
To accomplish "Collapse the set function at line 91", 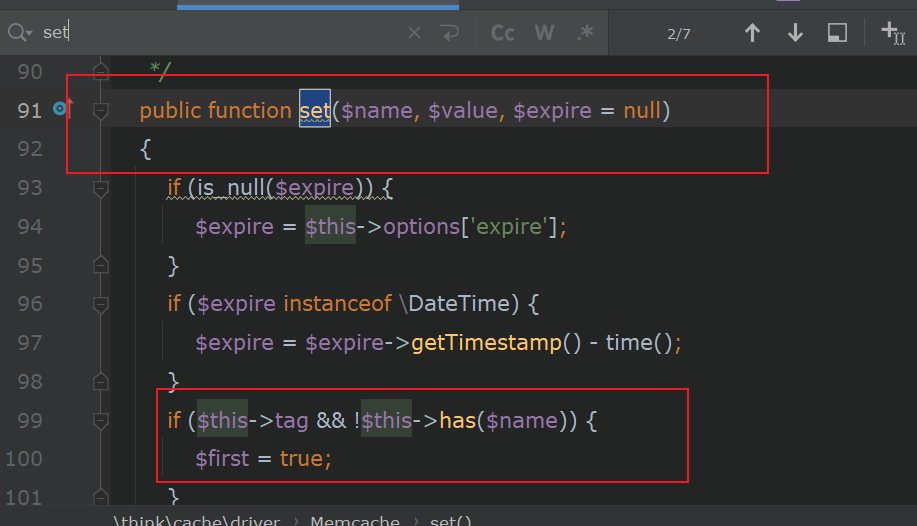I will point(100,110).
